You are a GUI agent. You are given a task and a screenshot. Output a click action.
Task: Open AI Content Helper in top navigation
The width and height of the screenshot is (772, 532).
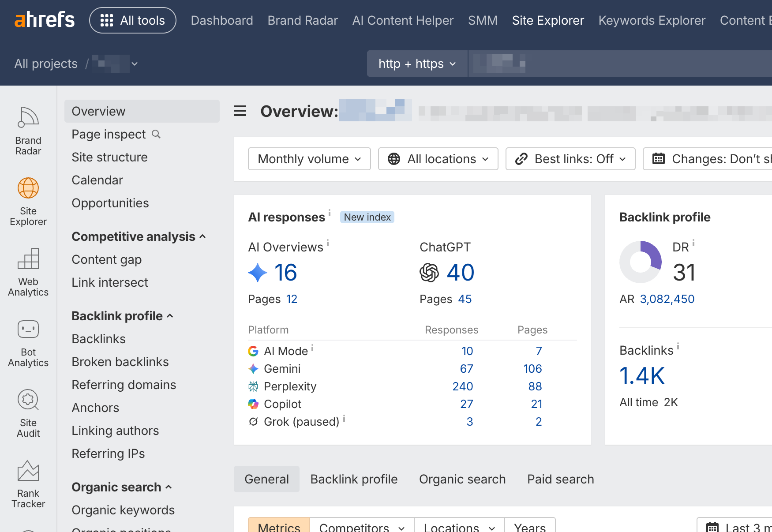click(x=403, y=20)
